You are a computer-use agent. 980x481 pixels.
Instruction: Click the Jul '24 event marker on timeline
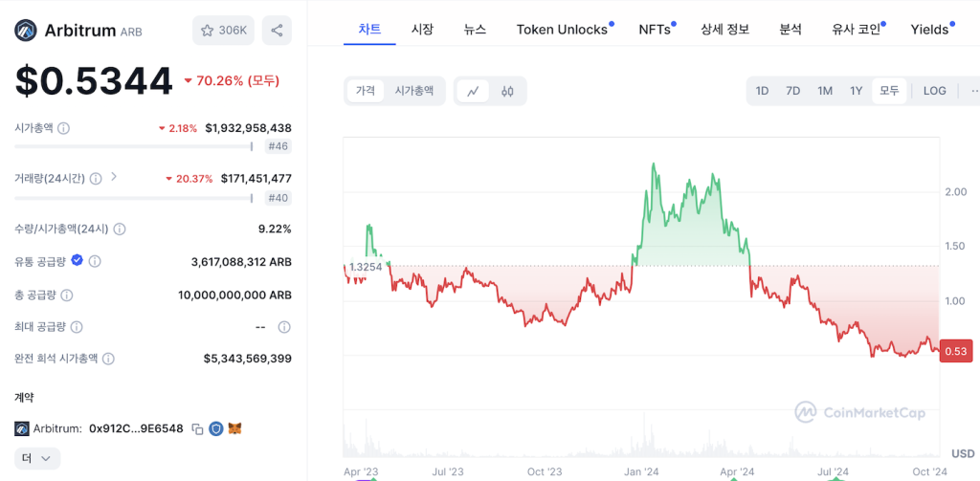click(x=836, y=478)
